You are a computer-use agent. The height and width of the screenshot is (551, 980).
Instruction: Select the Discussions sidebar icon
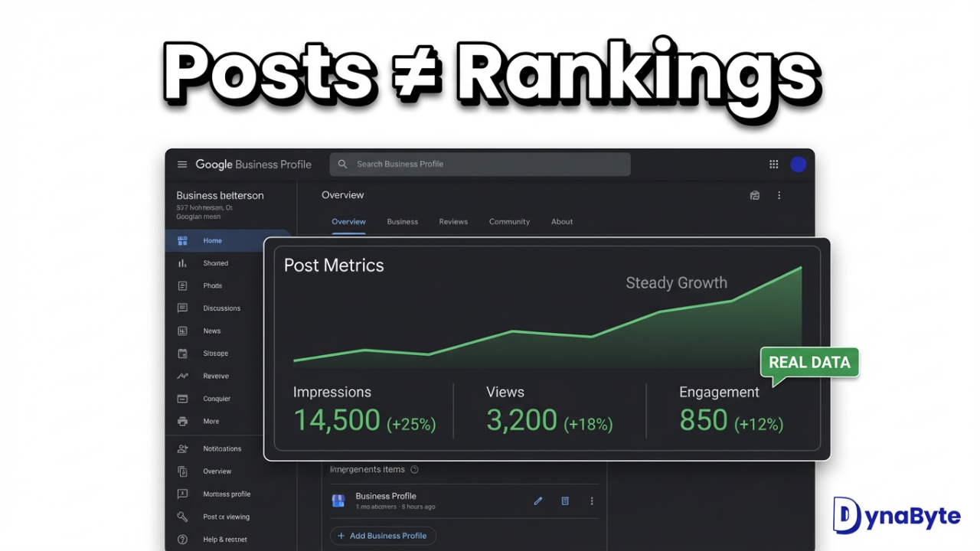[182, 308]
